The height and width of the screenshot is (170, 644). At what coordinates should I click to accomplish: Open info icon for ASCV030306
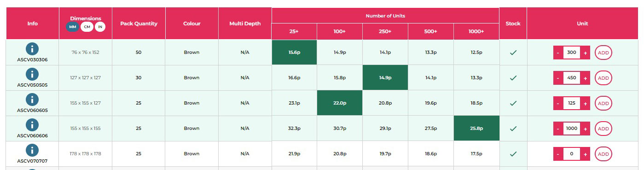[x=32, y=48]
